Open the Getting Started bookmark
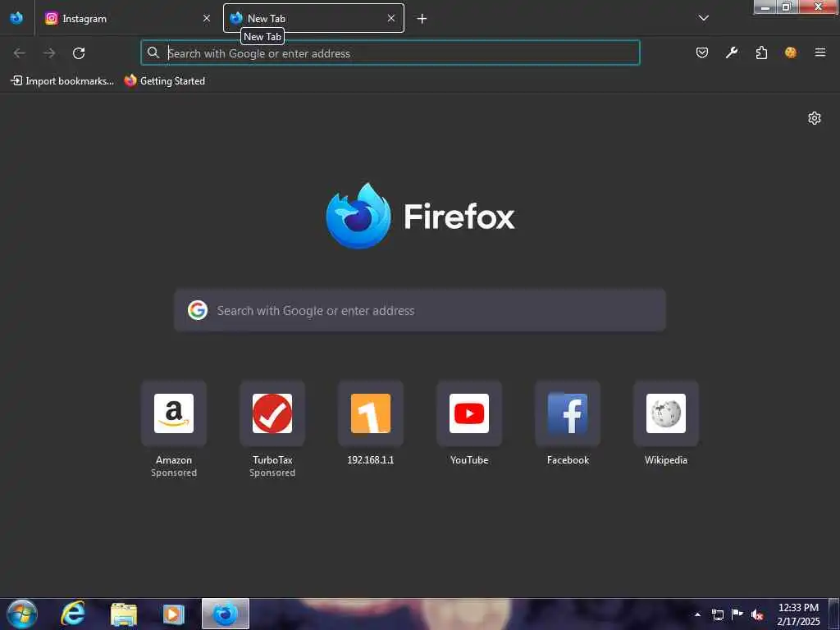This screenshot has width=840, height=630. [165, 81]
